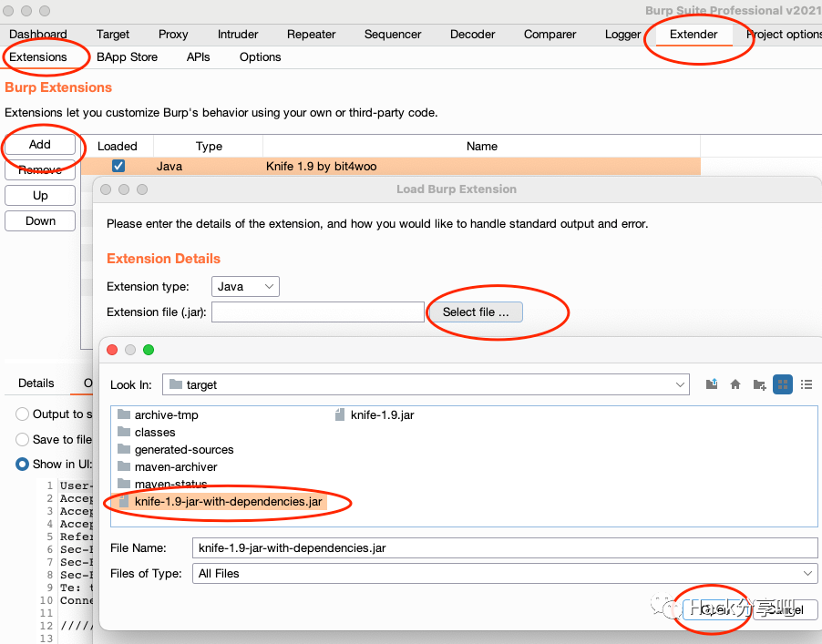Open the Repeater tab
The width and height of the screenshot is (822, 644).
[x=312, y=34]
